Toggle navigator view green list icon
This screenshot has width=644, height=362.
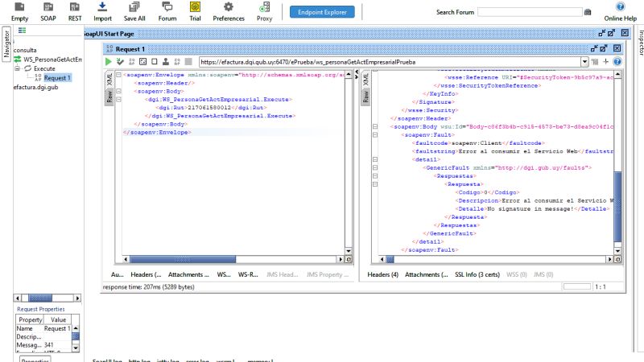[23, 31]
